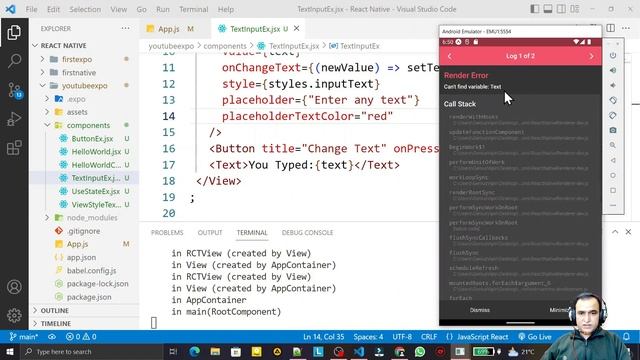
Task: Switch to the DEBUG CONSOLE tab
Action: tap(307, 233)
